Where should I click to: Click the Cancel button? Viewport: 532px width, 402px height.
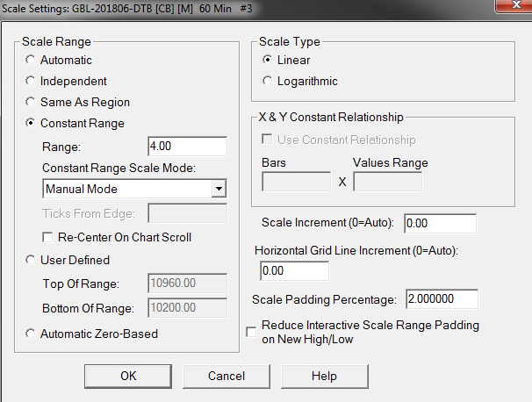226,376
